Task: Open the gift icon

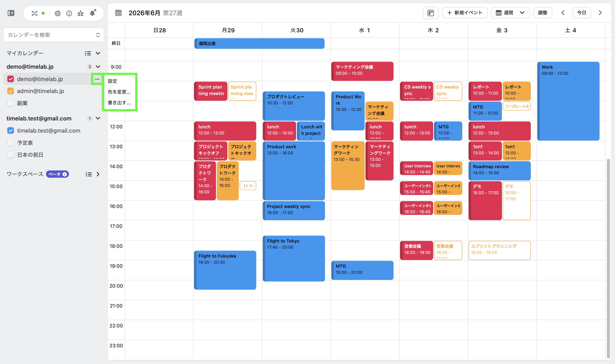Action: point(81,13)
